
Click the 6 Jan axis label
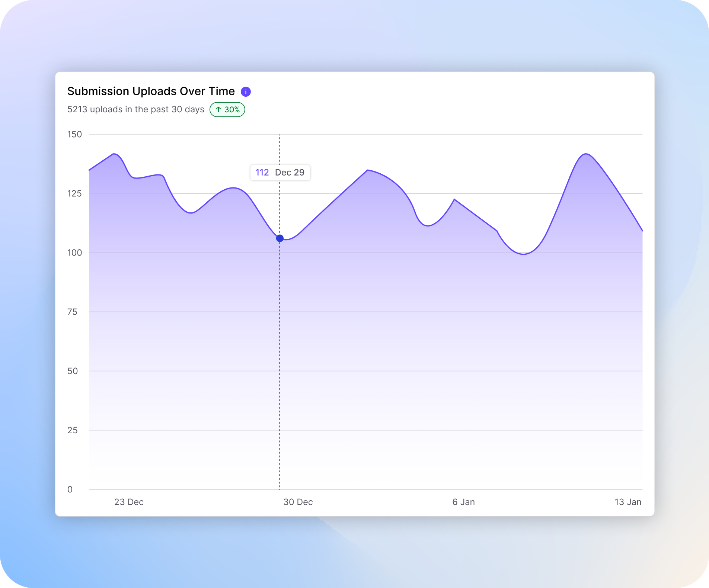coord(464,502)
